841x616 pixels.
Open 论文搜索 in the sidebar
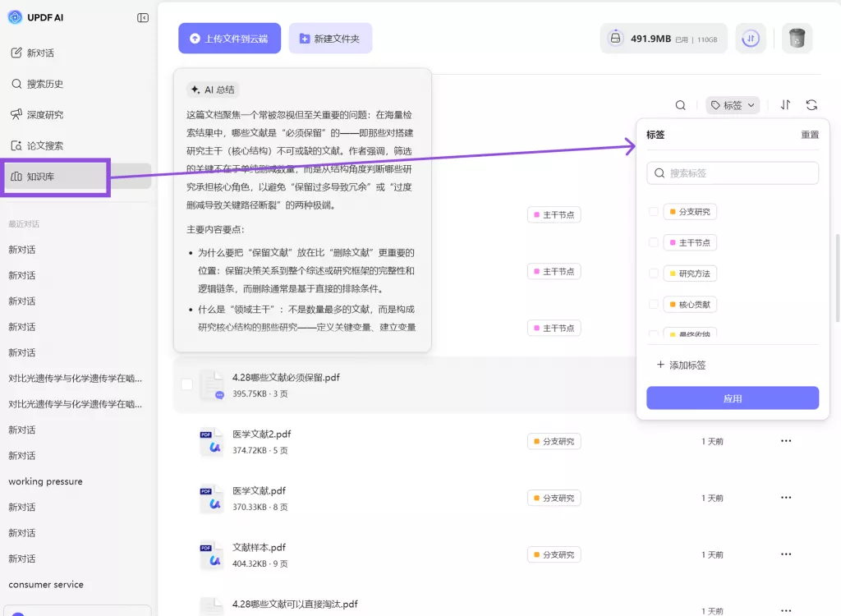pos(37,145)
